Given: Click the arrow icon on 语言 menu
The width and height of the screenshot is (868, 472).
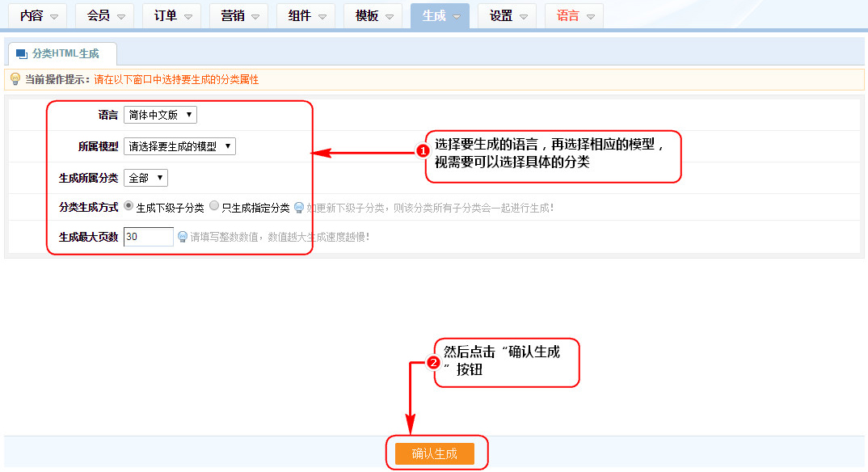Looking at the screenshot, I should click(591, 16).
